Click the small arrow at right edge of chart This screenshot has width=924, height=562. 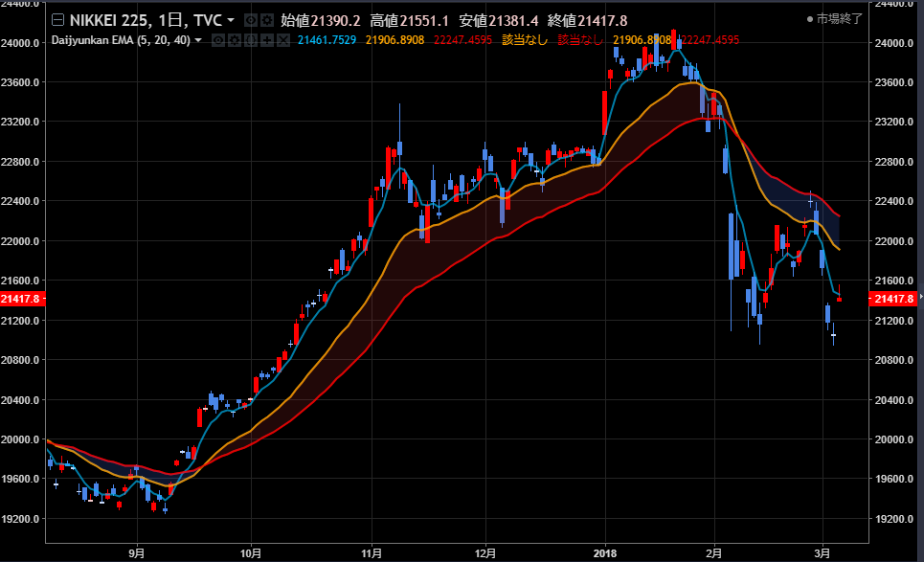pyautogui.click(x=921, y=296)
